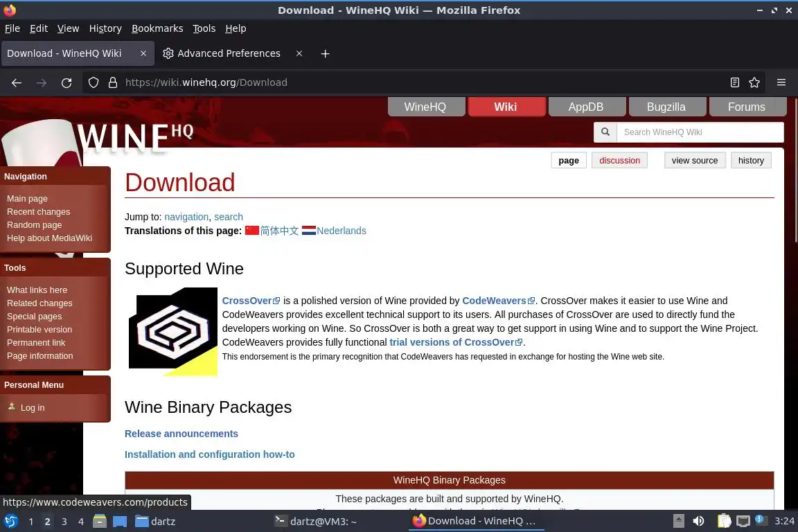The height and width of the screenshot is (532, 798).
Task: Open the Recent changes link
Action: [x=39, y=212]
